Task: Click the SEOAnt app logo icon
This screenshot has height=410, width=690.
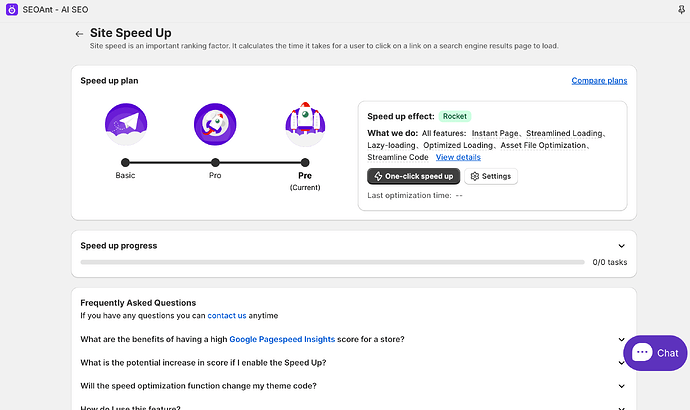Action: (x=12, y=9)
